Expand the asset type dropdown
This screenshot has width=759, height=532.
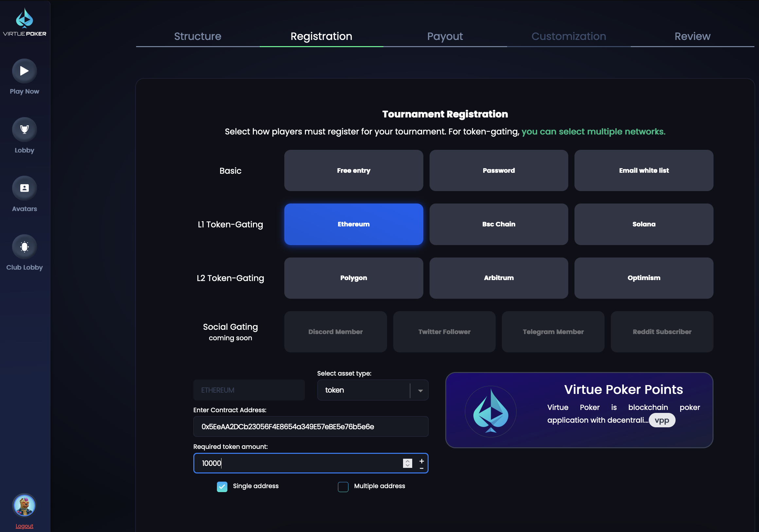pos(420,390)
